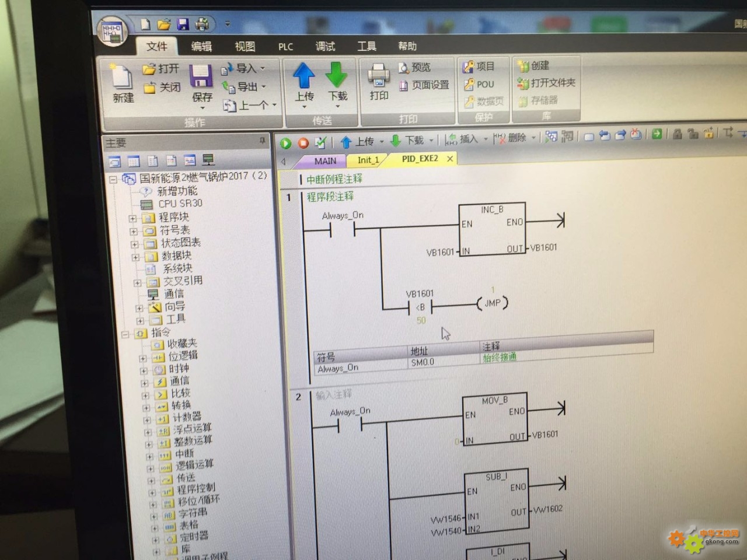Click Close (关闭) project button

pyautogui.click(x=162, y=87)
